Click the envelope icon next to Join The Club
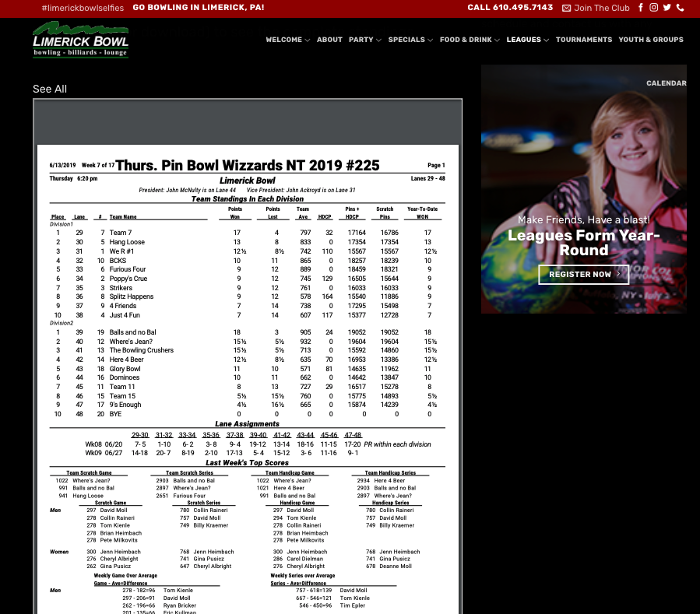Image resolution: width=700 pixels, height=614 pixels. tap(566, 8)
